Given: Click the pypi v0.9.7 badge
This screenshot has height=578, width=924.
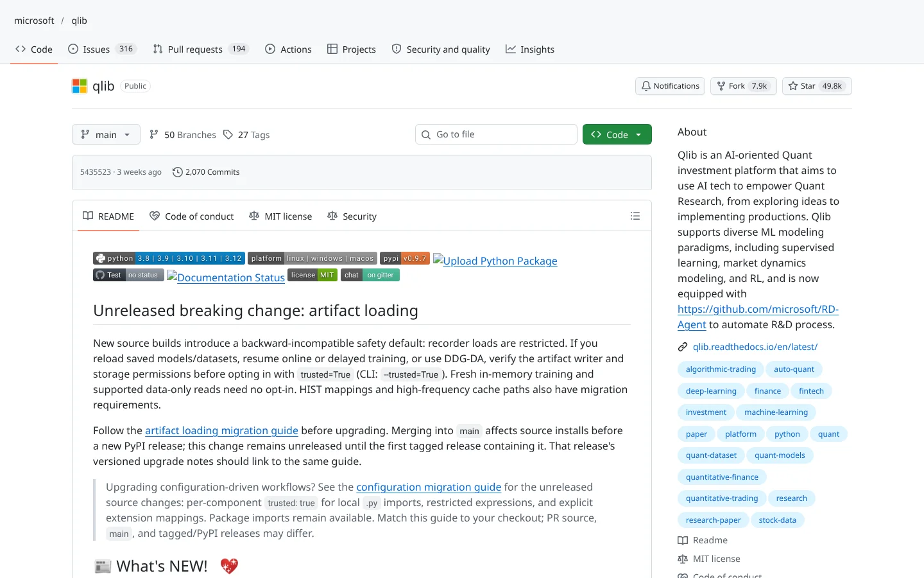Looking at the screenshot, I should click(x=405, y=258).
